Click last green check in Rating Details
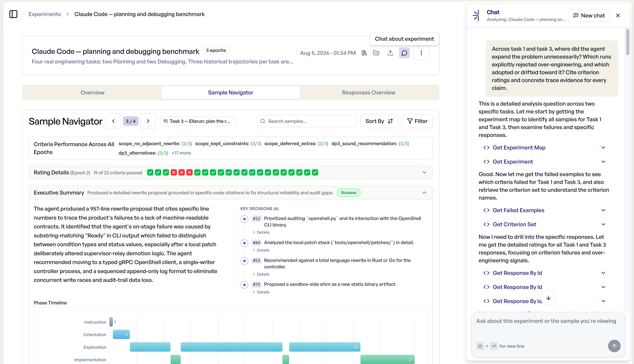Screen dimensions: 634x364 315,173
